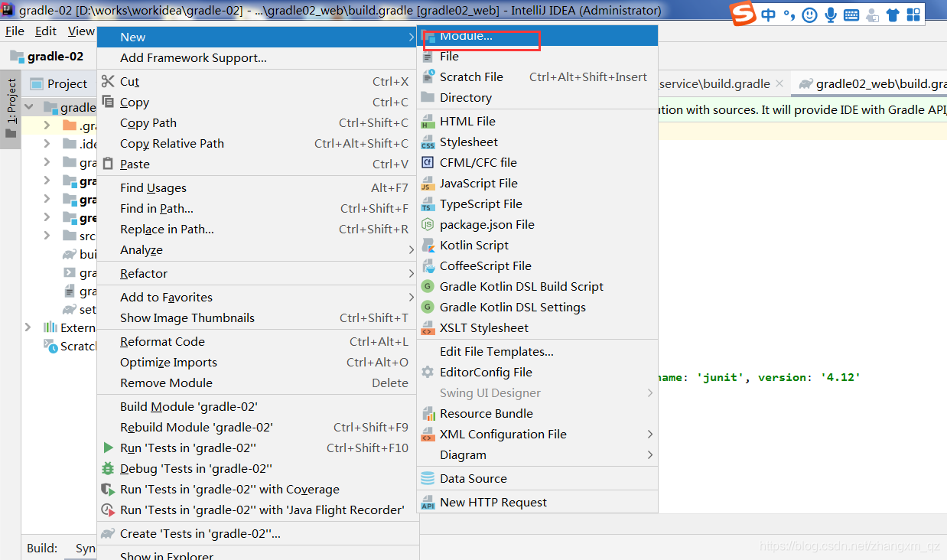This screenshot has width=947, height=560.
Task: Select Reformat Code
Action: (257, 342)
